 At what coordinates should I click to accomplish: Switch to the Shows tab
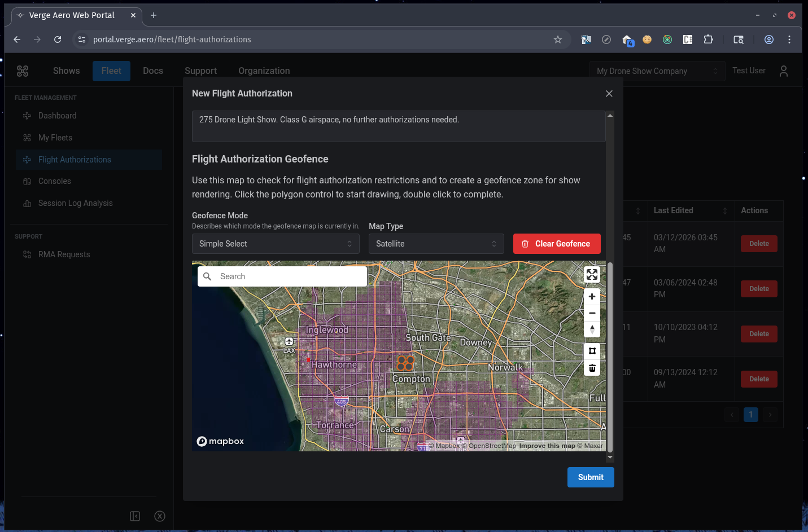(x=66, y=71)
